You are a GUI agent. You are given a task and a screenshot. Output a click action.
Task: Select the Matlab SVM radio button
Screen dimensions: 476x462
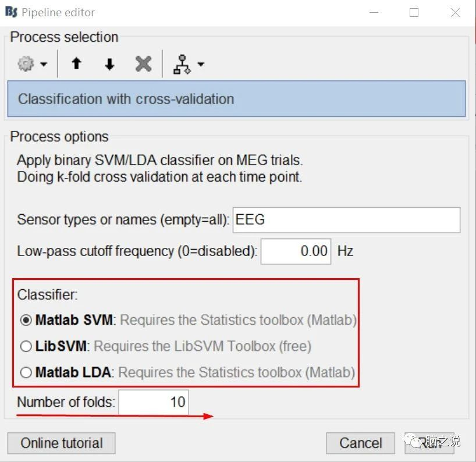(26, 321)
